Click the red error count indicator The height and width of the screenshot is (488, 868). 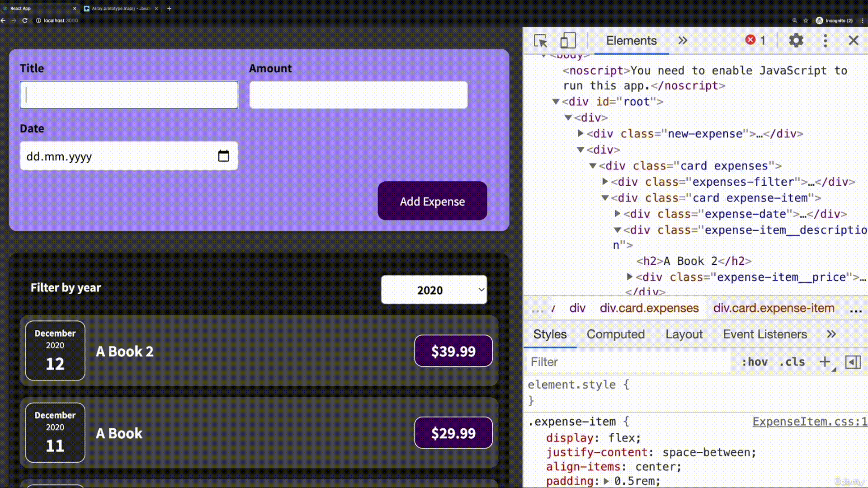pyautogui.click(x=755, y=40)
